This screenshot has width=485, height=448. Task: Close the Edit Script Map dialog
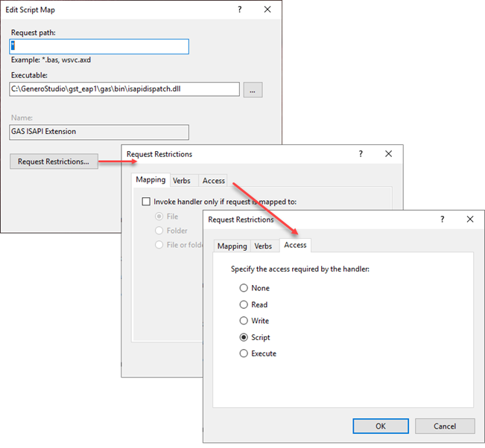pyautogui.click(x=267, y=10)
